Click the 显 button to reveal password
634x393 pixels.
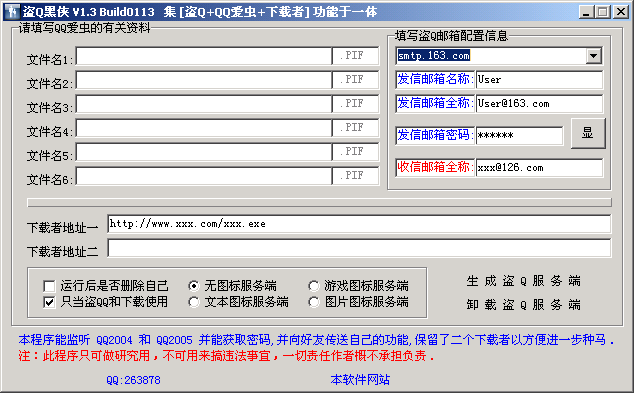588,133
